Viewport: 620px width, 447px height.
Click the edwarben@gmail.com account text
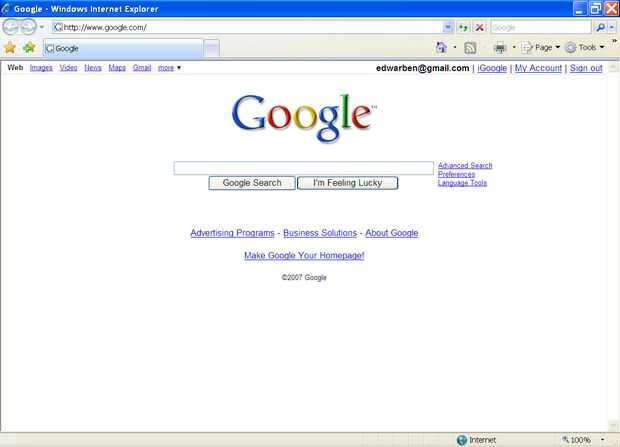[x=422, y=68]
